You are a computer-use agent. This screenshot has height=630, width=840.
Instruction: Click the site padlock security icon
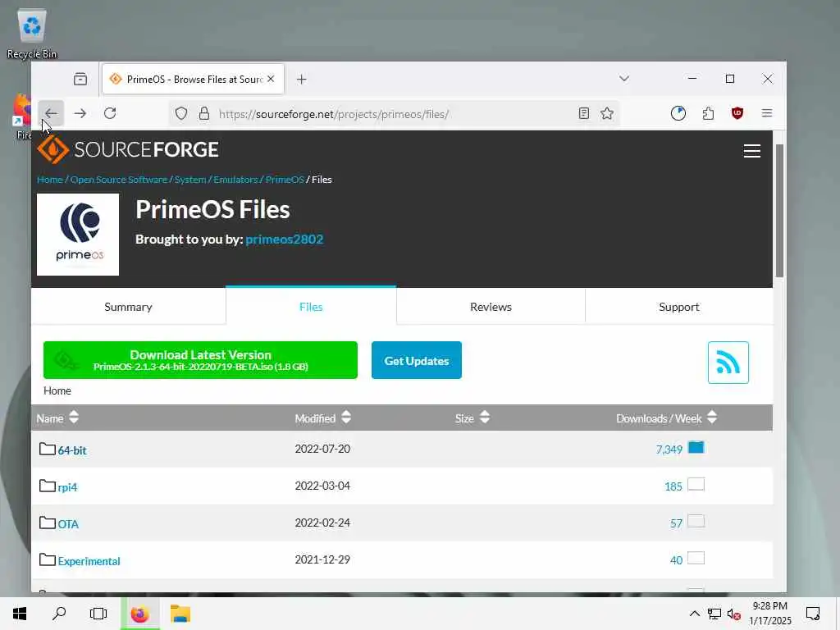pos(204,113)
